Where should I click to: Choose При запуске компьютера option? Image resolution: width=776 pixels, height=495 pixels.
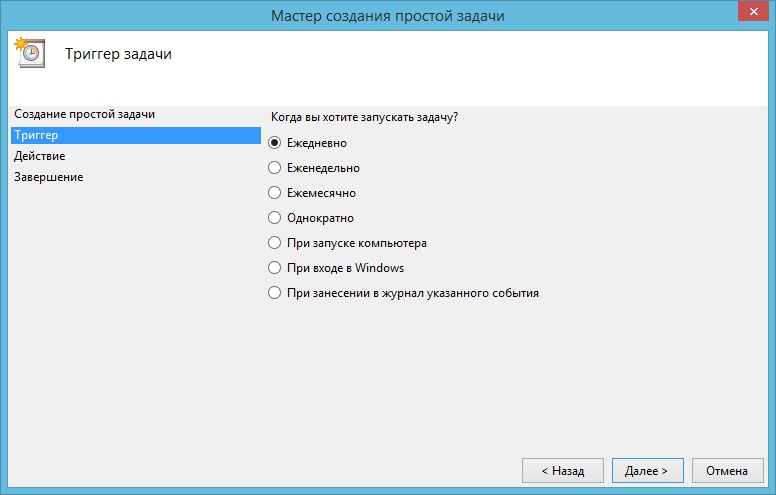pyautogui.click(x=275, y=243)
